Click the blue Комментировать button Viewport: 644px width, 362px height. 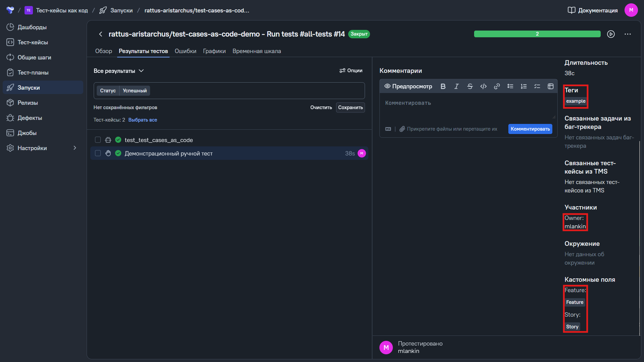click(x=530, y=129)
